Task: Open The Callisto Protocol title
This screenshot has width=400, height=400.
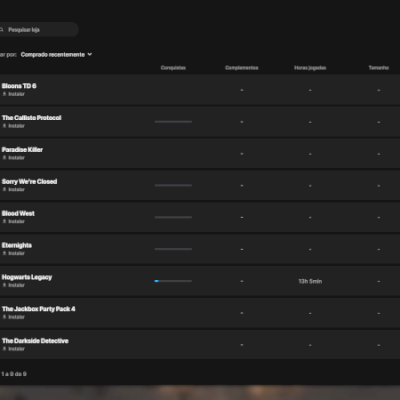Action: click(32, 118)
